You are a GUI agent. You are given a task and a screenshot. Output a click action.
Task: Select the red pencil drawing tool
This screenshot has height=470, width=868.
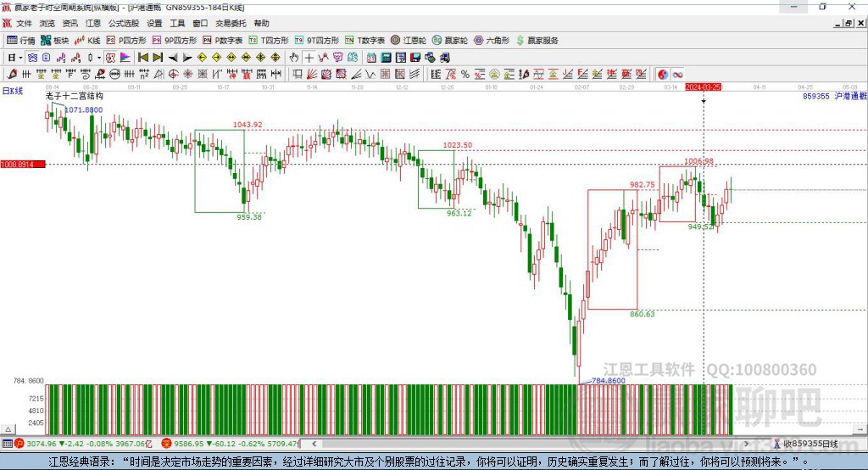12,75
